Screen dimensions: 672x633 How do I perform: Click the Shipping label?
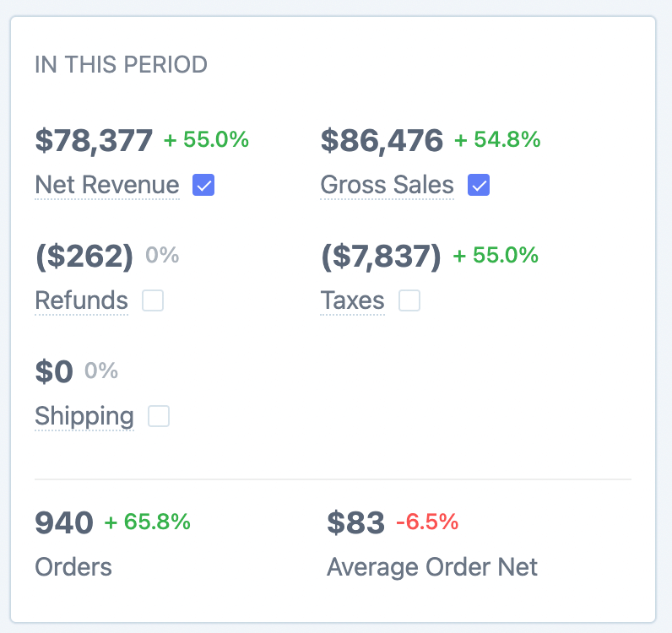[x=84, y=416]
